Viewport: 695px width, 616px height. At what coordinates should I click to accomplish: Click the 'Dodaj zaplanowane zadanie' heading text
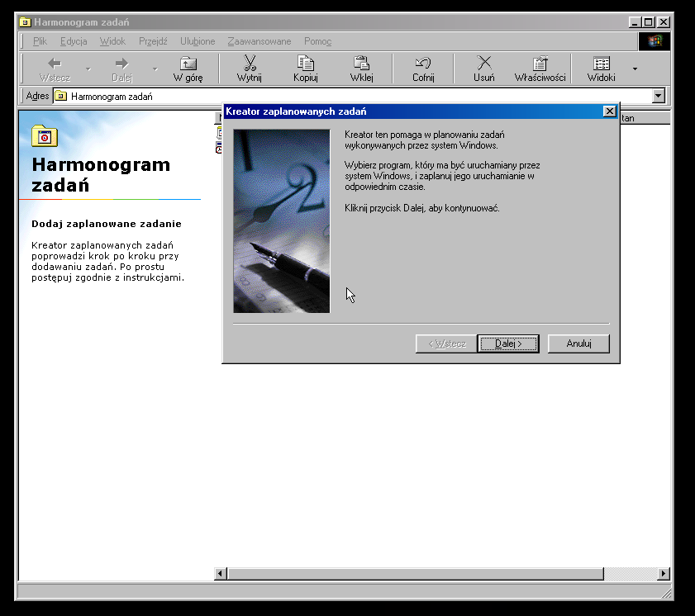click(107, 224)
